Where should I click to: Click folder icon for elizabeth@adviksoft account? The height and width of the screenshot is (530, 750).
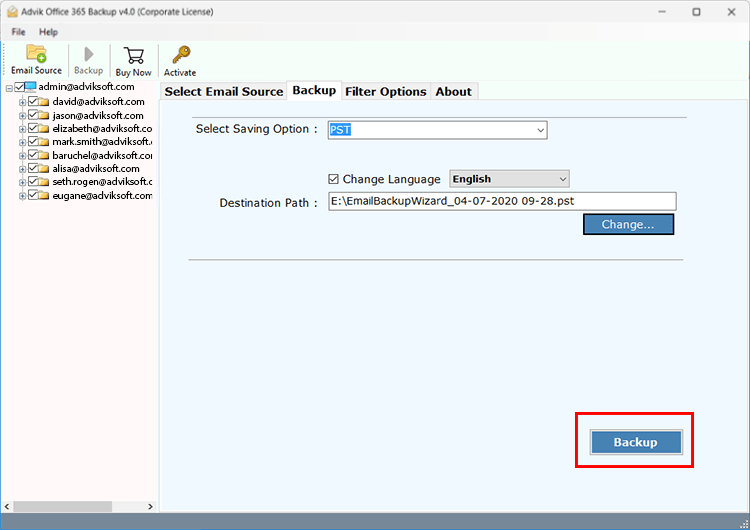pos(44,128)
